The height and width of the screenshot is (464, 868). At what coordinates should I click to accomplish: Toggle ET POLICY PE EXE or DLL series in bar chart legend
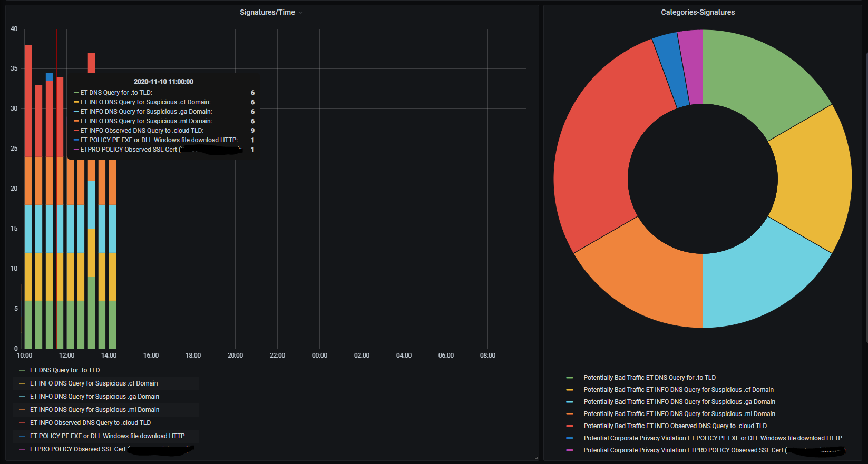pos(108,436)
